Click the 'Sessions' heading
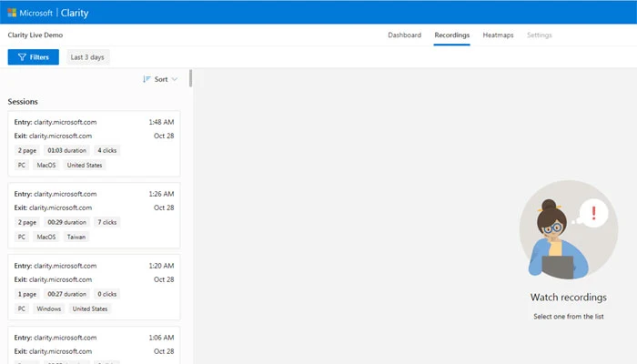The image size is (637, 364). [x=23, y=102]
